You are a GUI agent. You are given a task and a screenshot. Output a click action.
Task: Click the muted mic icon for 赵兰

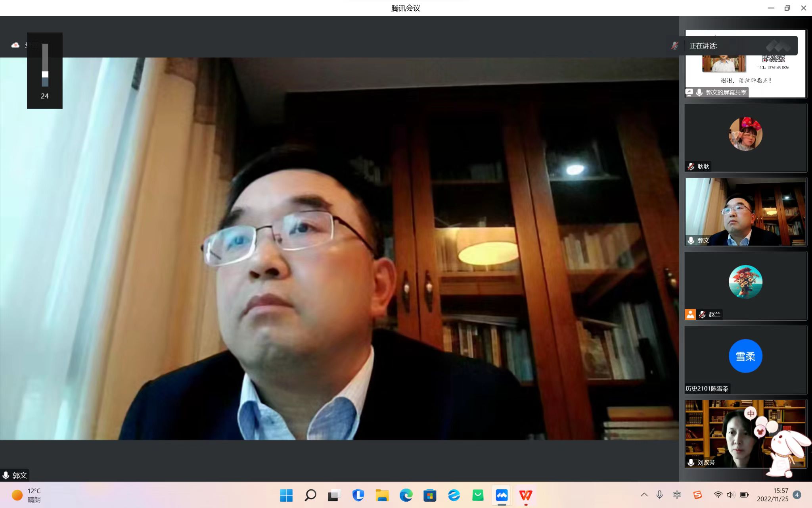coord(702,314)
